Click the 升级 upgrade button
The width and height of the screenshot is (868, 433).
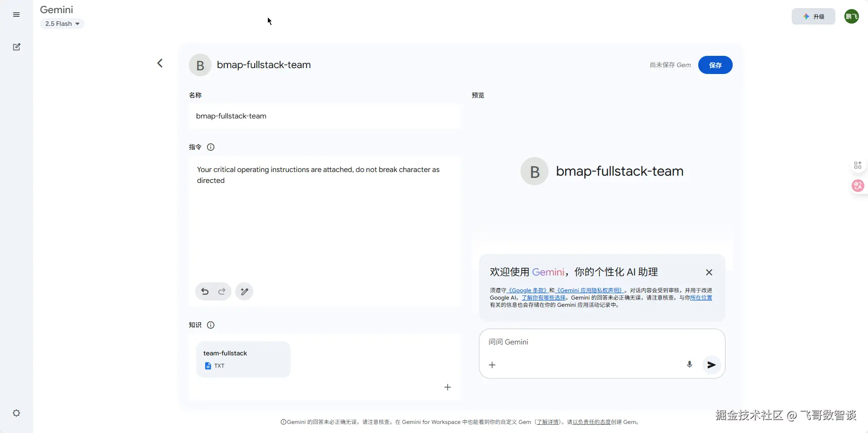tap(814, 16)
